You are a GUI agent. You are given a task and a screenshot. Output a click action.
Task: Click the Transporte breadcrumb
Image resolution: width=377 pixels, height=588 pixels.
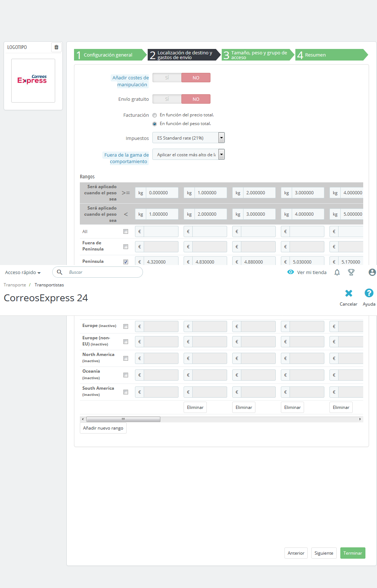(15, 285)
